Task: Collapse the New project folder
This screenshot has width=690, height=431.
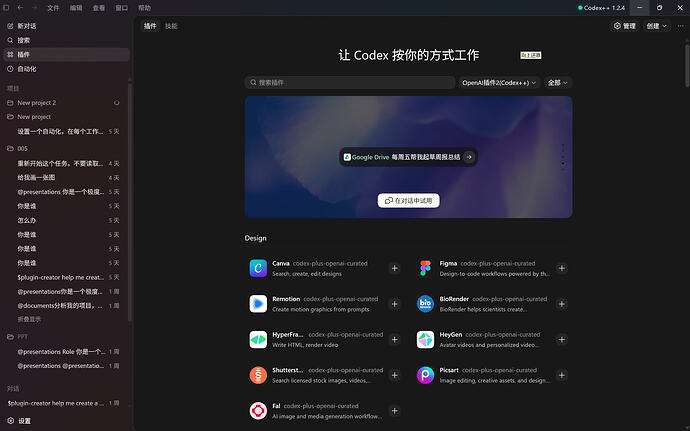Action: (10, 117)
